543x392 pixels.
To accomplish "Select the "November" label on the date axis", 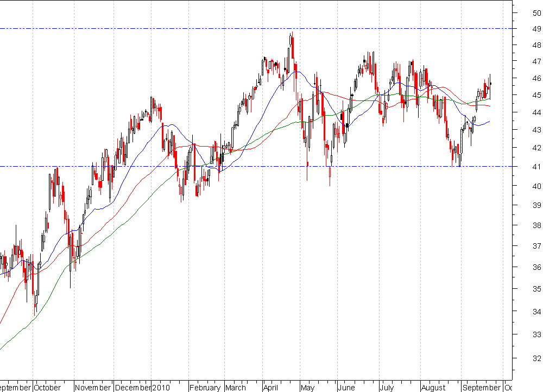I will pyautogui.click(x=92, y=388).
